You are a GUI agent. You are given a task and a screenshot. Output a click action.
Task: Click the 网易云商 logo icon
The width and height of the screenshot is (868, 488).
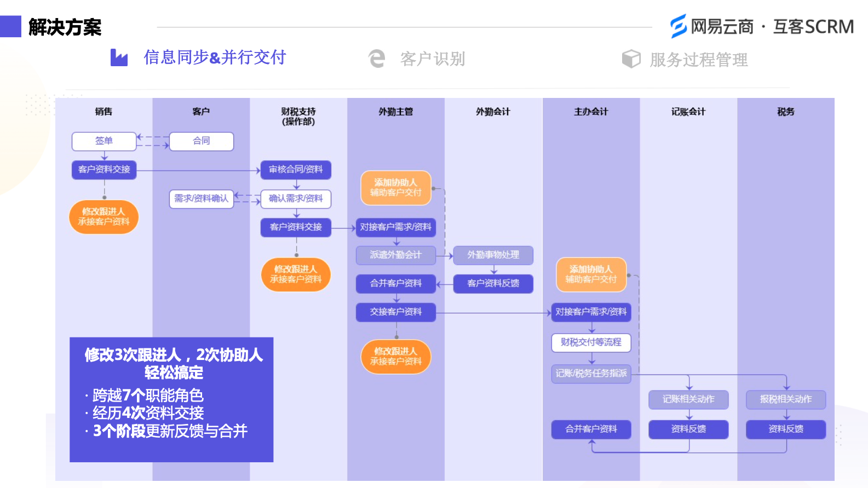point(678,26)
